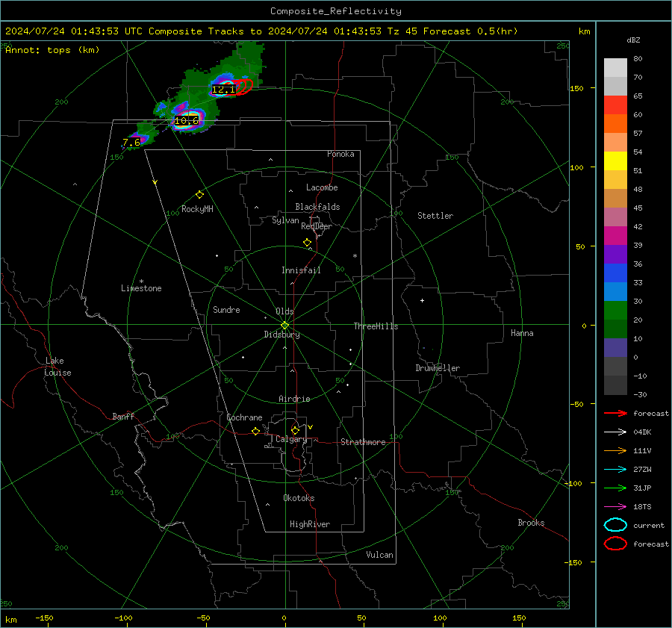Click the Stettler town label
Image resolution: width=672 pixels, height=628 pixels.
tap(435, 216)
